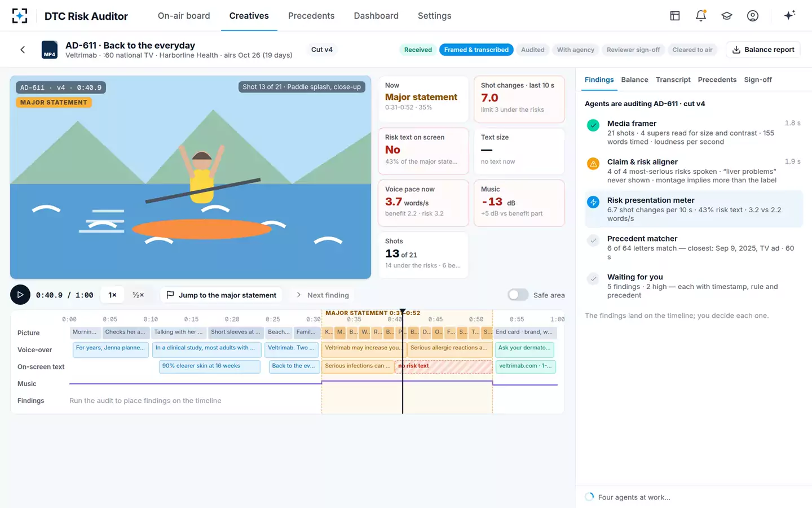Open the Dashboard section
This screenshot has height=508, width=812.
click(376, 16)
